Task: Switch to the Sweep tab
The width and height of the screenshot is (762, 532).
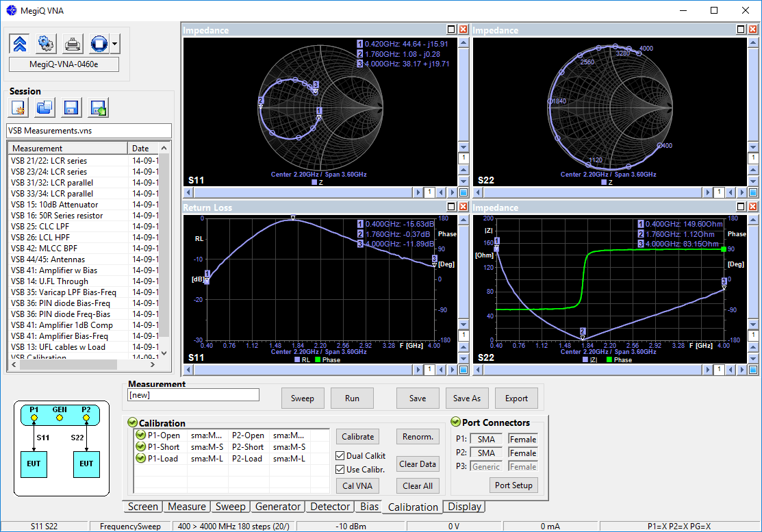Action: click(230, 507)
